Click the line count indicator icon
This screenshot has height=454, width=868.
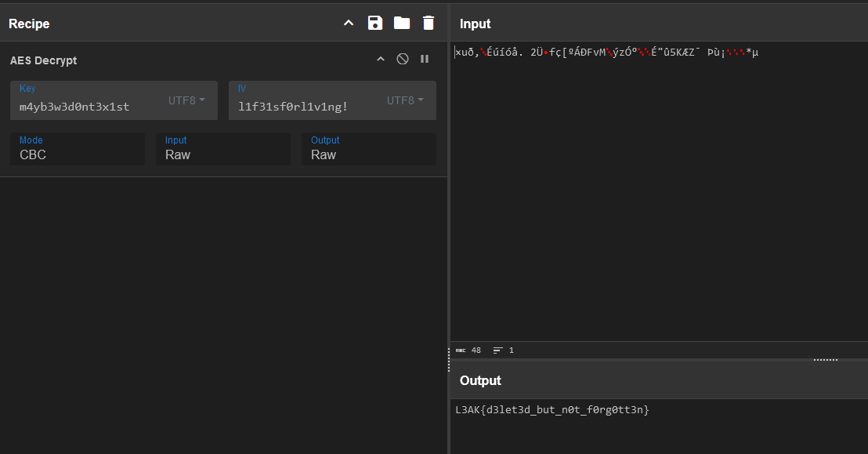pos(497,350)
